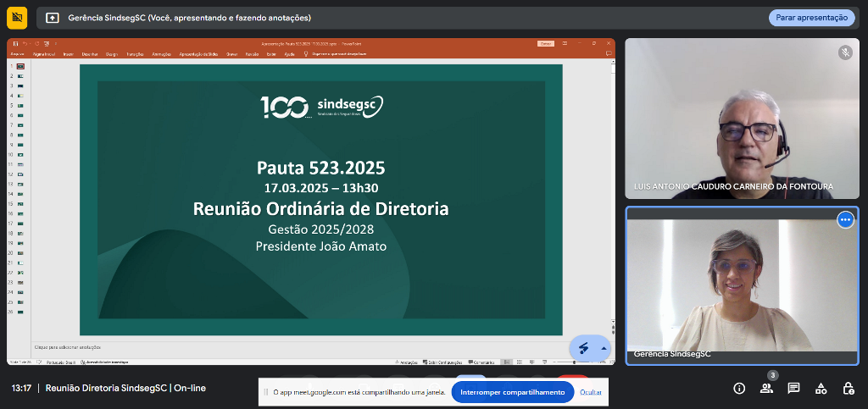Image resolution: width=868 pixels, height=409 pixels.
Task: Adjust the PowerPoint zoom slider
Action: click(575, 362)
